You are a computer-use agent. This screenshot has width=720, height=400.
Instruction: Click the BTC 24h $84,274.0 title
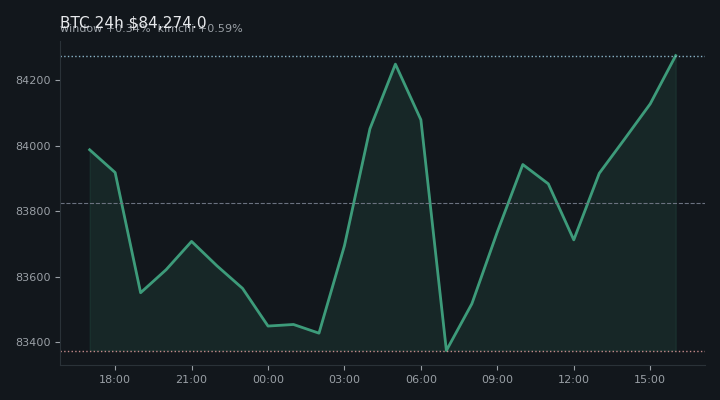coord(133,22)
